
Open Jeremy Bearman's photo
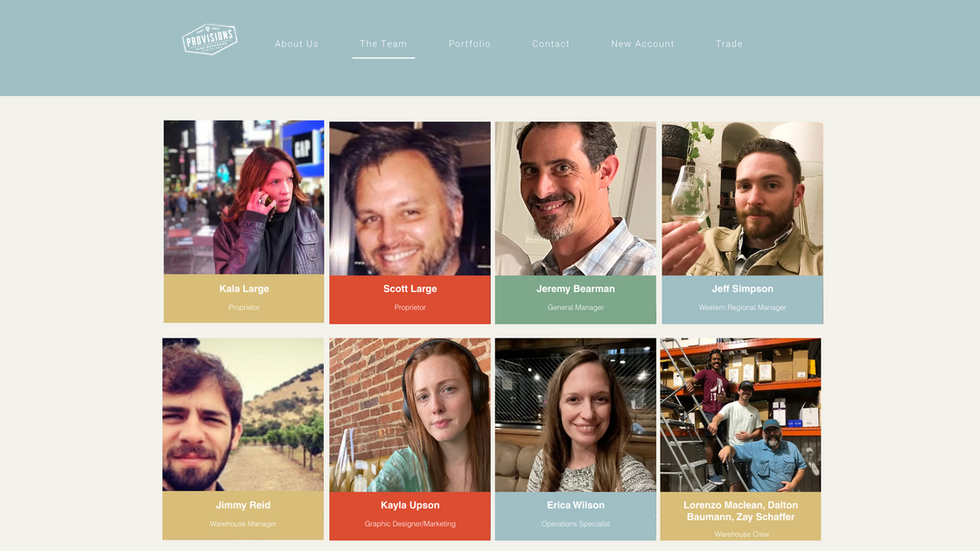[x=576, y=199]
